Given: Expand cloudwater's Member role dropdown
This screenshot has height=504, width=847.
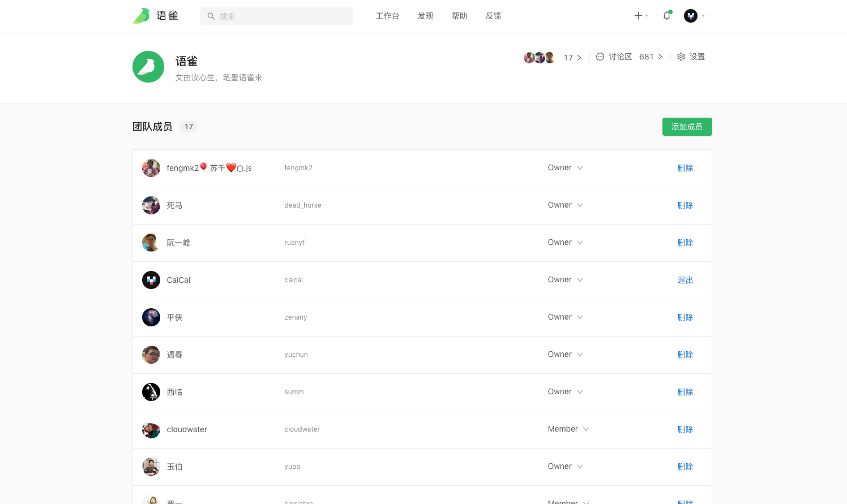Looking at the screenshot, I should 585,429.
